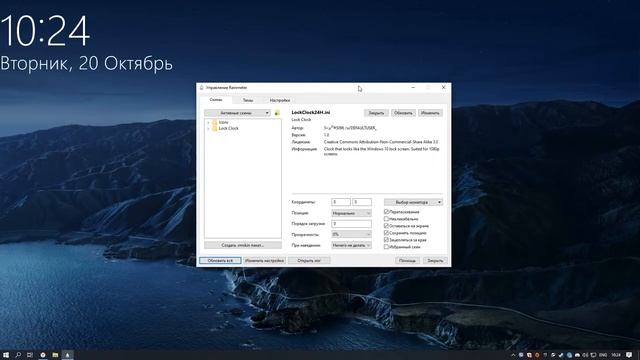The image size is (640, 360).
Task: Click the Изменить настройки button
Action: coord(264,260)
